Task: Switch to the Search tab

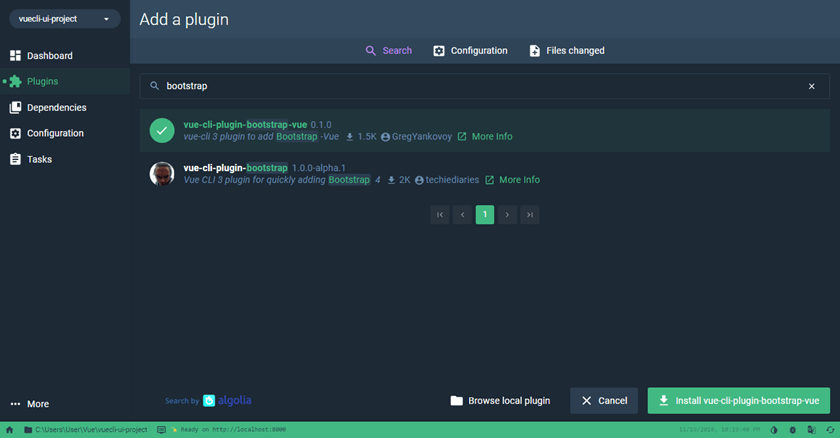Action: click(x=389, y=50)
